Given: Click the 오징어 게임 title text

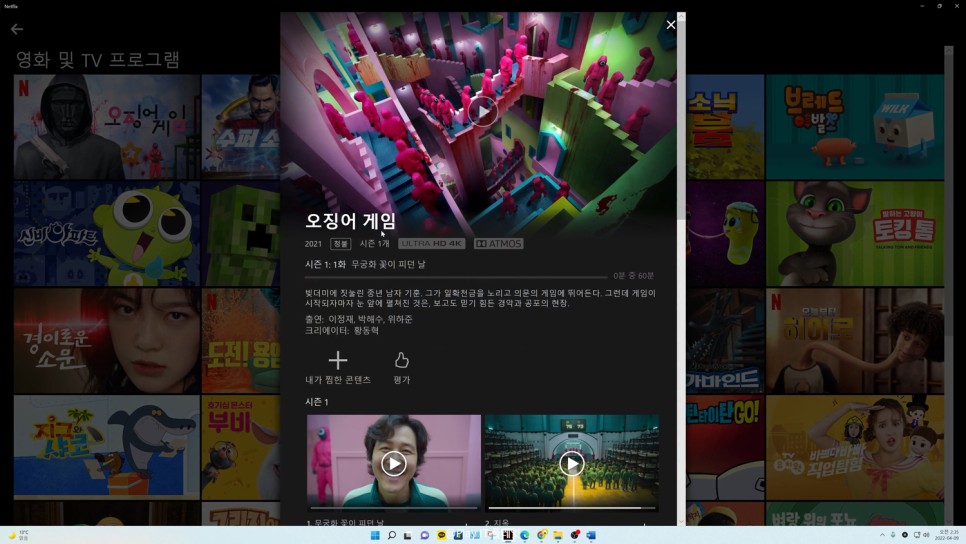Looking at the screenshot, I should (x=351, y=221).
